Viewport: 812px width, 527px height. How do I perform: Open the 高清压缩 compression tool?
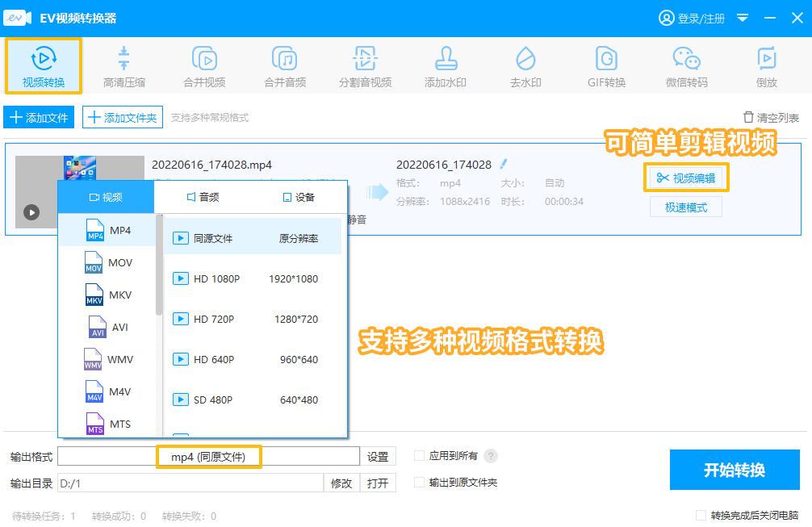[x=123, y=66]
